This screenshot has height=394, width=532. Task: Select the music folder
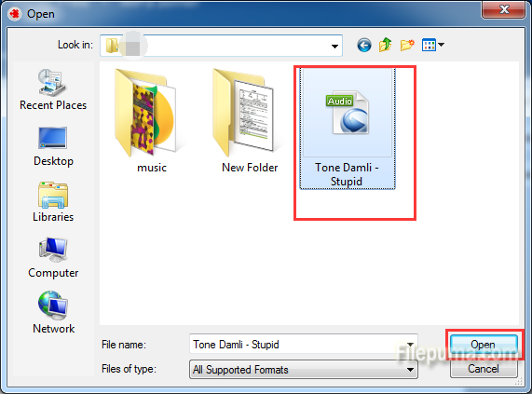[151, 121]
